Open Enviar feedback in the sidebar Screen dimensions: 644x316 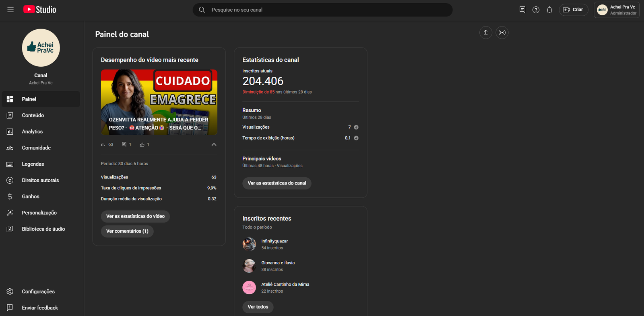pyautogui.click(x=41, y=308)
